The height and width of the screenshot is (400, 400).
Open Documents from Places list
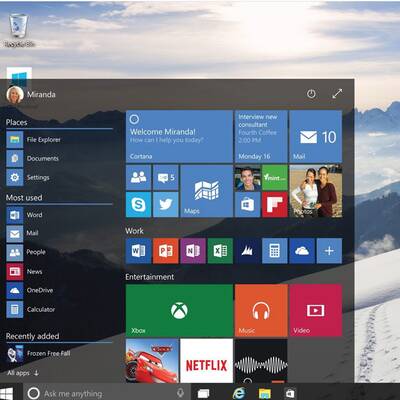33,158
